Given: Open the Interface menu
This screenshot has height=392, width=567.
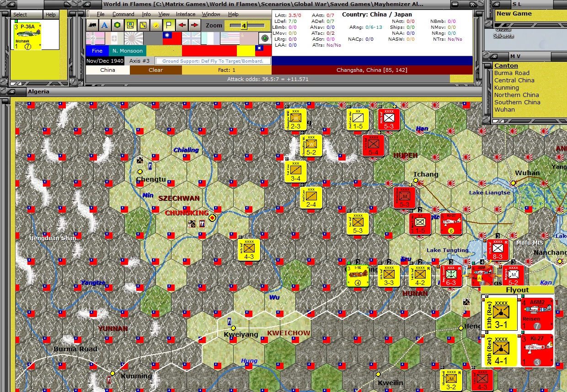Looking at the screenshot, I should pyautogui.click(x=186, y=14).
